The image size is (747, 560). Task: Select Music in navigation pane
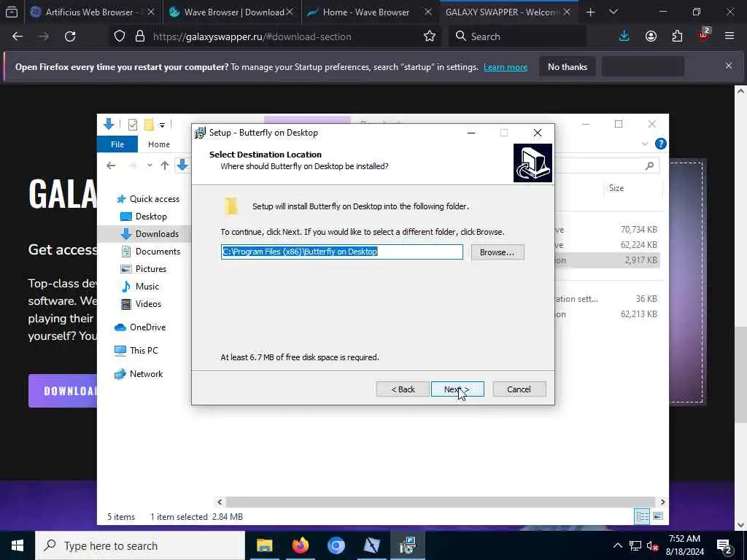click(x=147, y=287)
